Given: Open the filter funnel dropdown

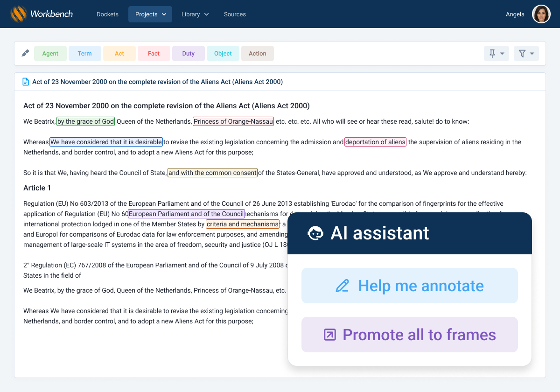Looking at the screenshot, I should [526, 54].
